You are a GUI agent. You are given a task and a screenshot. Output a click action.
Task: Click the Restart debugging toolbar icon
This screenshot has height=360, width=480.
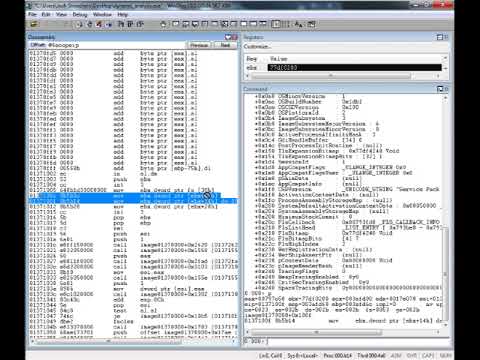pyautogui.click(x=90, y=24)
